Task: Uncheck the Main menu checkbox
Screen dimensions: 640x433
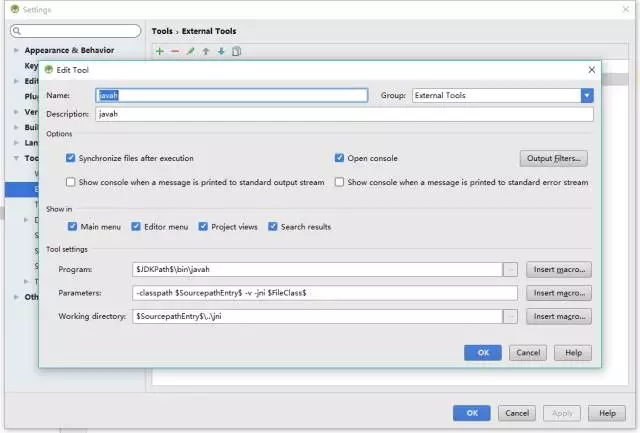Action: pyautogui.click(x=72, y=226)
